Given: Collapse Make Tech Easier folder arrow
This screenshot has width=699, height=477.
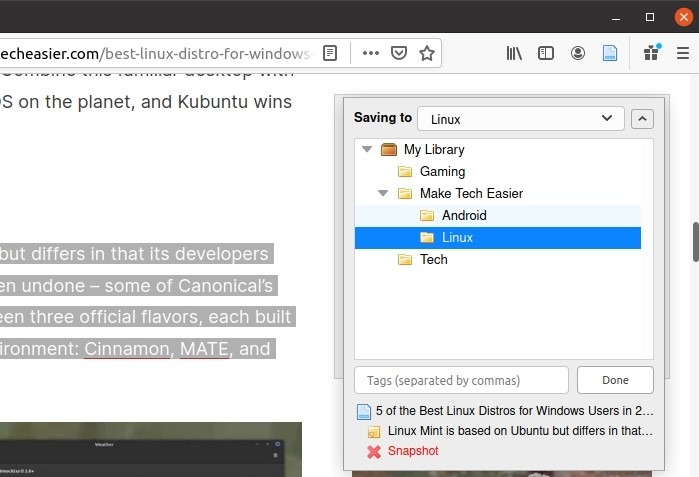Looking at the screenshot, I should tap(383, 193).
